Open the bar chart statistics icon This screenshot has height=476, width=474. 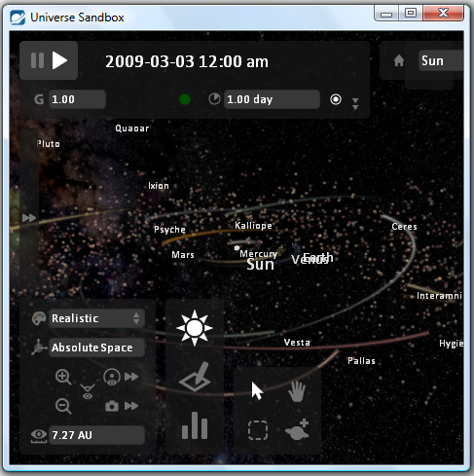195,425
